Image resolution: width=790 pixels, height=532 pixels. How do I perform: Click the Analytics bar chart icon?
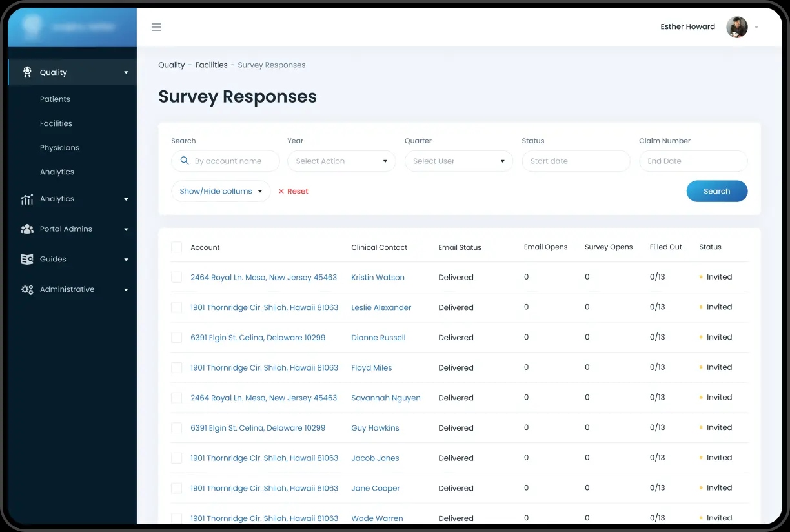(x=27, y=200)
